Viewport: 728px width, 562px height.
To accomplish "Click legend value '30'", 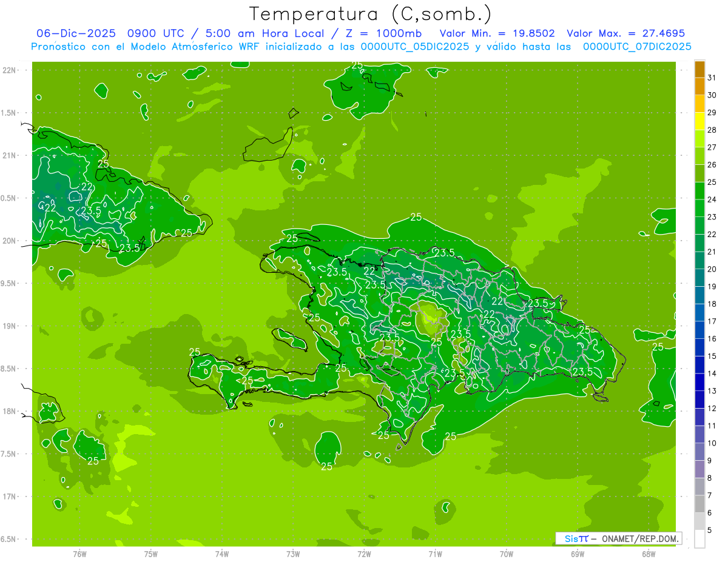I will 712,95.
